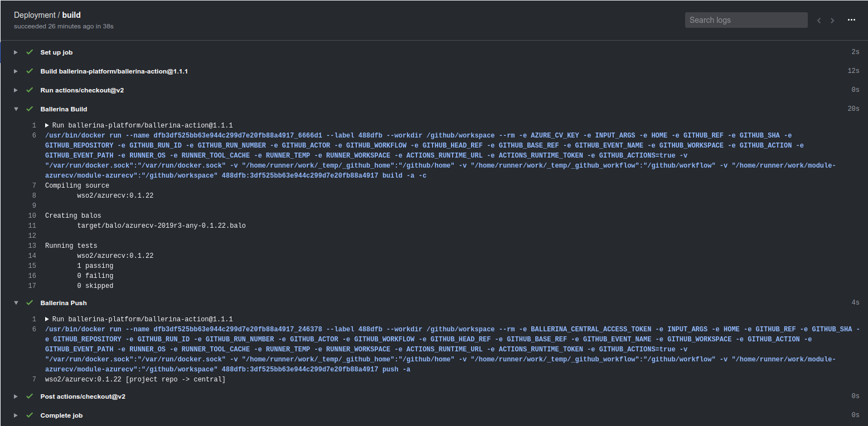
Task: Expand Run ballerina-action line in Ballerina Push
Action: click(x=47, y=319)
